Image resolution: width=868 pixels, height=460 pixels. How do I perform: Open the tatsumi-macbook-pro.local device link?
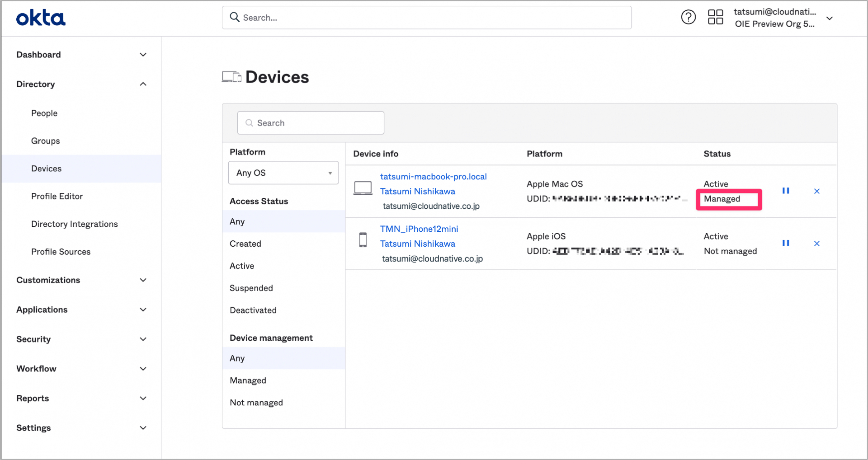[x=433, y=176]
